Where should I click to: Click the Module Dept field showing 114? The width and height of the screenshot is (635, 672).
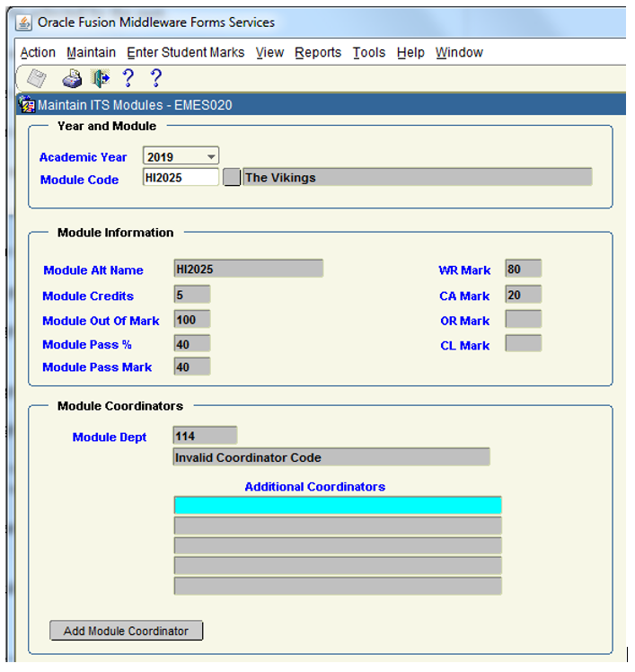[x=205, y=436]
